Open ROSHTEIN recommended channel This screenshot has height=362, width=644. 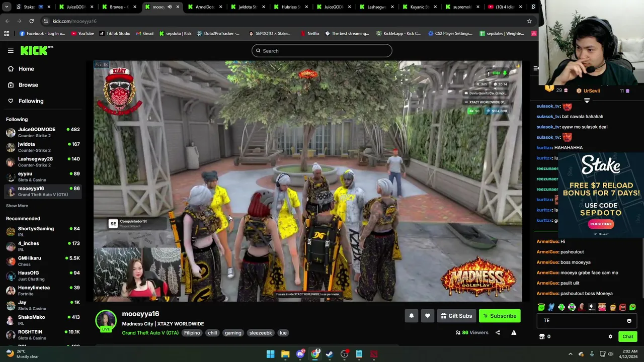[x=43, y=335]
